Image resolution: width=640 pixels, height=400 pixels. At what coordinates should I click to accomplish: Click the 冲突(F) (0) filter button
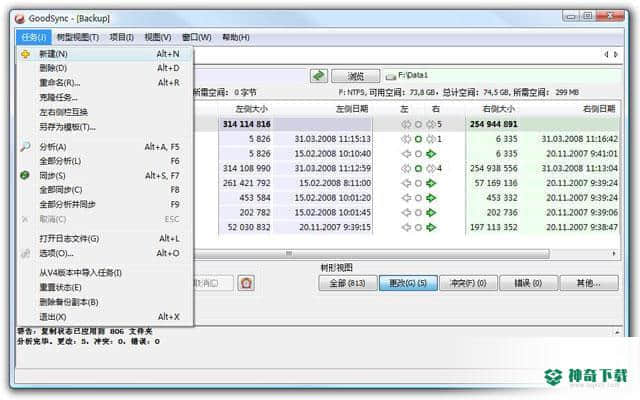[x=468, y=283]
